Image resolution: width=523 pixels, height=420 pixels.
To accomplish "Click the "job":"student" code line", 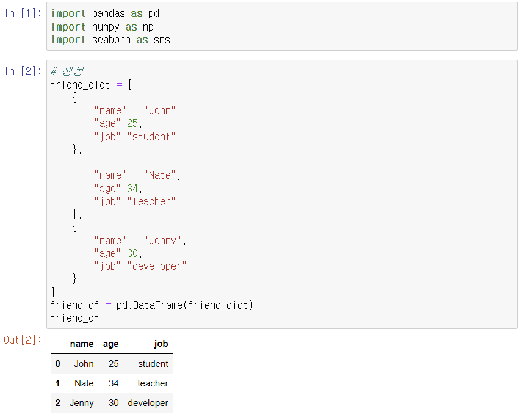I will 135,137.
